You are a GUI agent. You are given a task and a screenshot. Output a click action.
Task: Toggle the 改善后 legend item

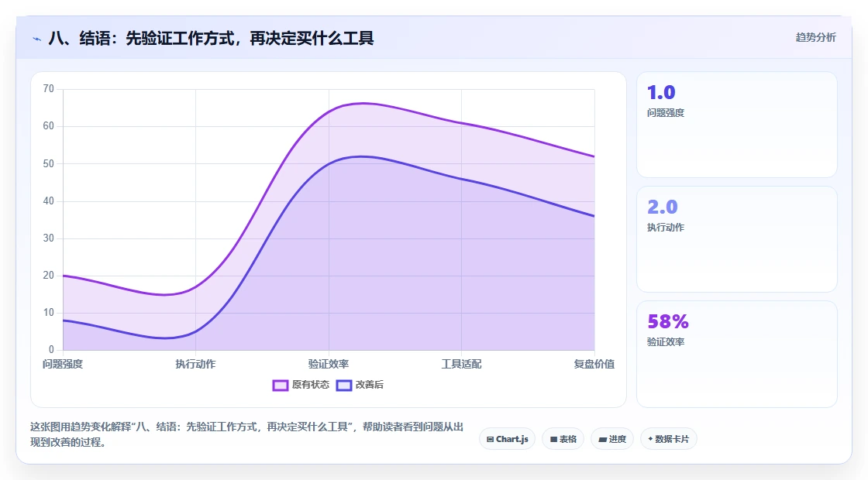pyautogui.click(x=360, y=385)
